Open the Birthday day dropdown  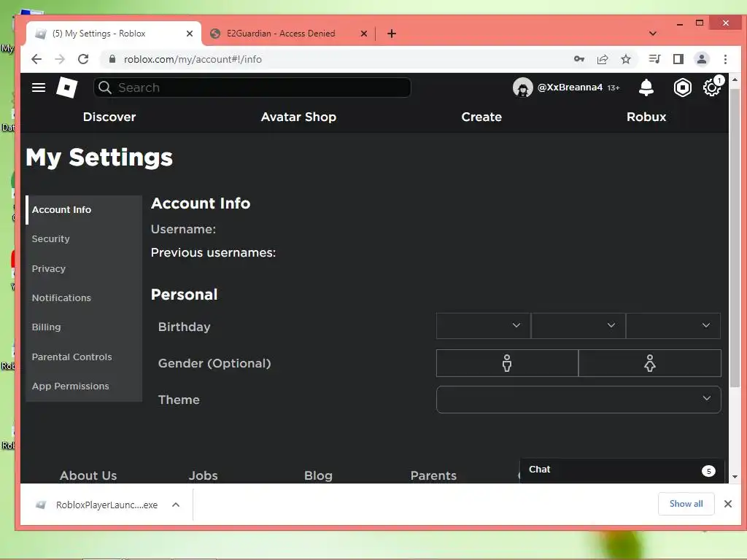click(578, 326)
